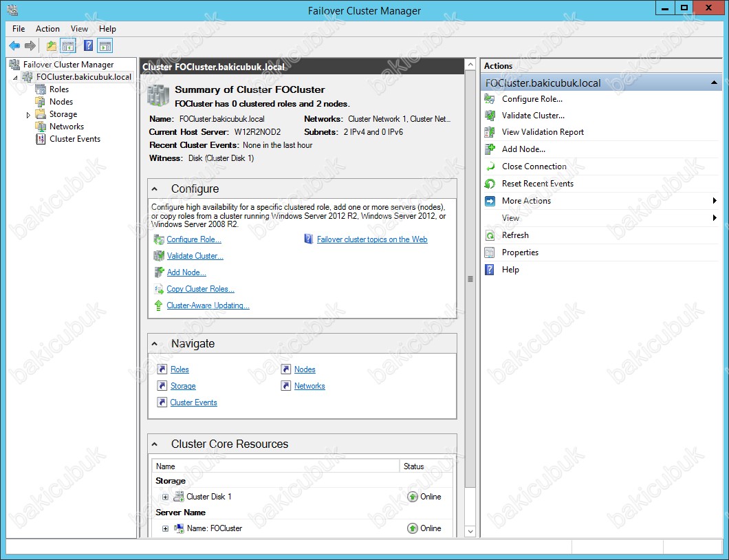This screenshot has width=729, height=560.
Task: Click Reset Recent Events in Actions pane
Action: 537,184
